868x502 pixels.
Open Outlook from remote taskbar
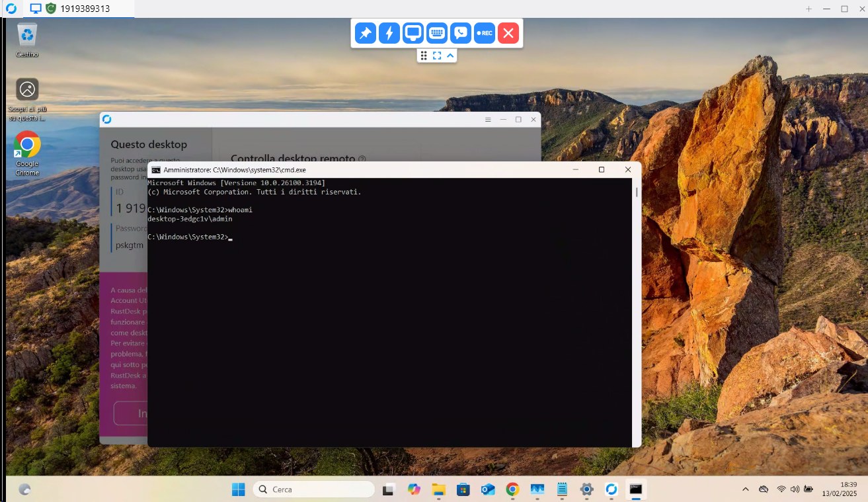(x=488, y=489)
